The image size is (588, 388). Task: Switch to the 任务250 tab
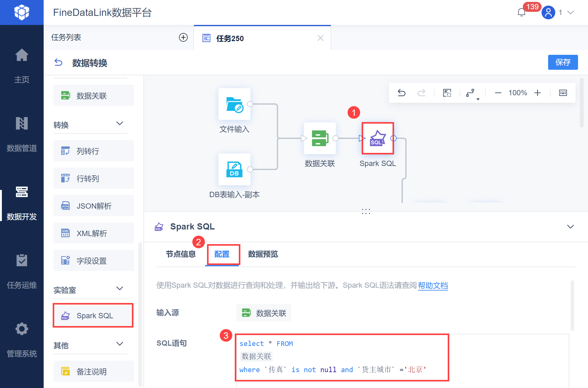pos(262,38)
